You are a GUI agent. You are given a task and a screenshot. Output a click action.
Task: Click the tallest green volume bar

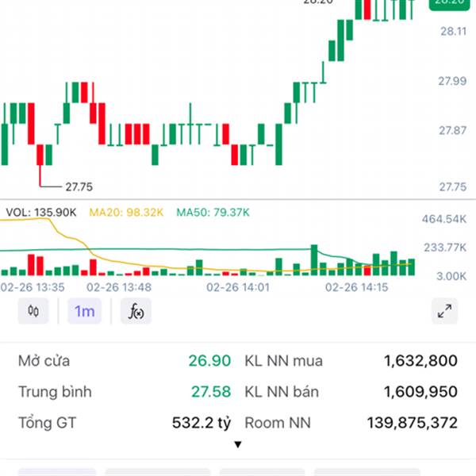coord(314,260)
